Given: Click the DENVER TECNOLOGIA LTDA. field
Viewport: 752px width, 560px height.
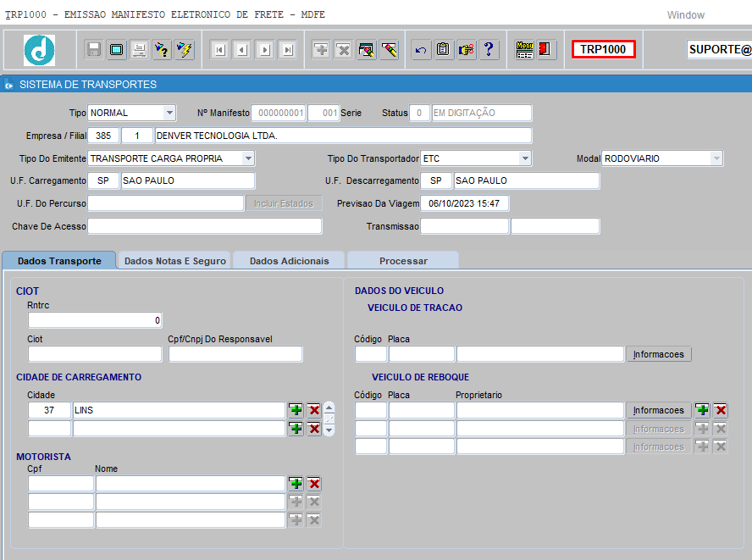Looking at the screenshot, I should (343, 136).
